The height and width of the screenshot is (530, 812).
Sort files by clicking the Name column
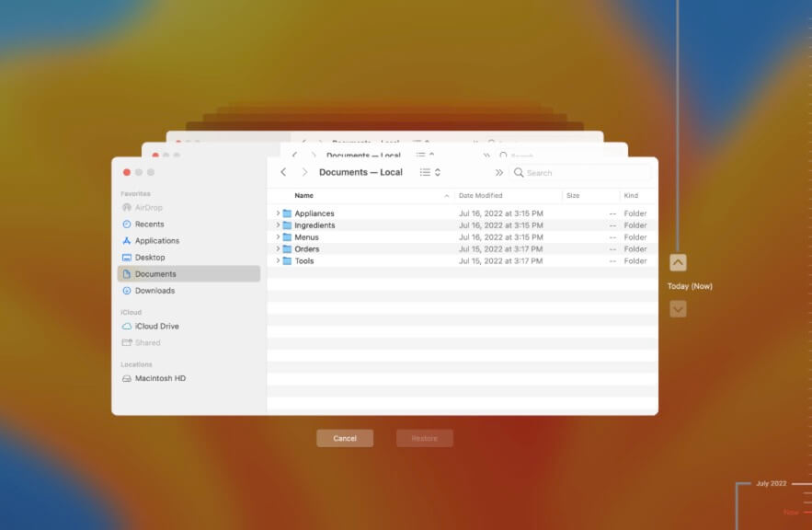pos(303,195)
